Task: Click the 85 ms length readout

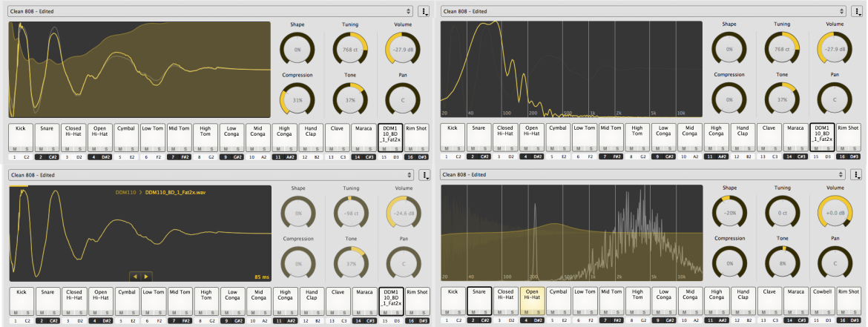Action: 261,277
